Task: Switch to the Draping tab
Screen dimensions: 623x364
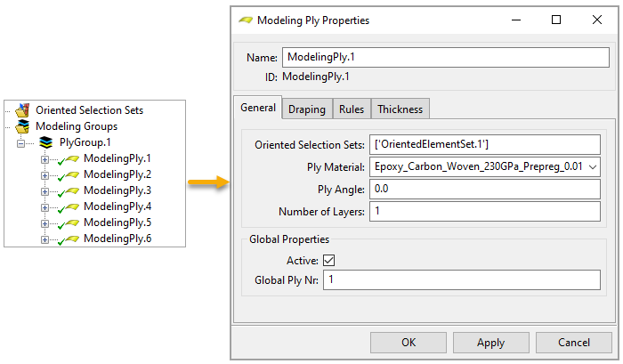Action: tap(307, 109)
